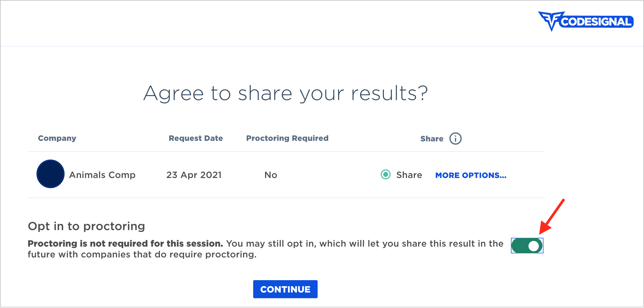Image resolution: width=644 pixels, height=308 pixels.
Task: Click the red arrow annotation
Action: [552, 216]
